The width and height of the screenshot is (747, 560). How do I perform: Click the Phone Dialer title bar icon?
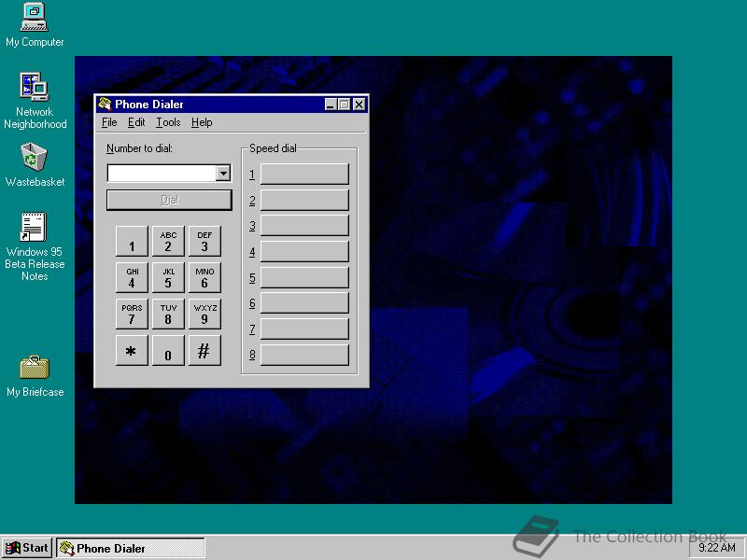(x=105, y=104)
